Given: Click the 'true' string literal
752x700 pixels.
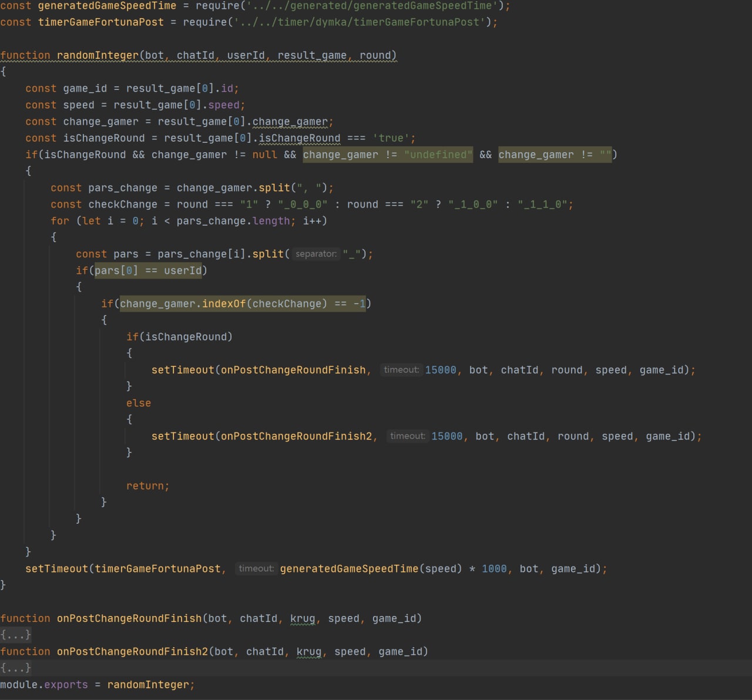Looking at the screenshot, I should (x=391, y=138).
